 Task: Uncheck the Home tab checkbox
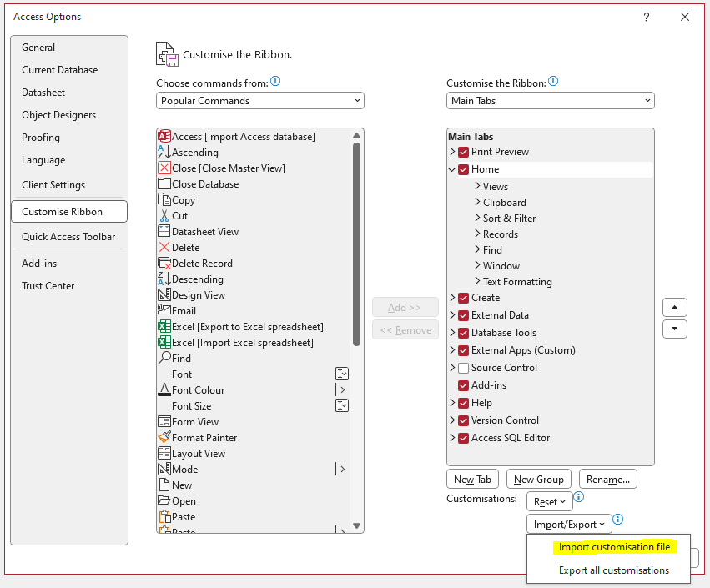[463, 170]
